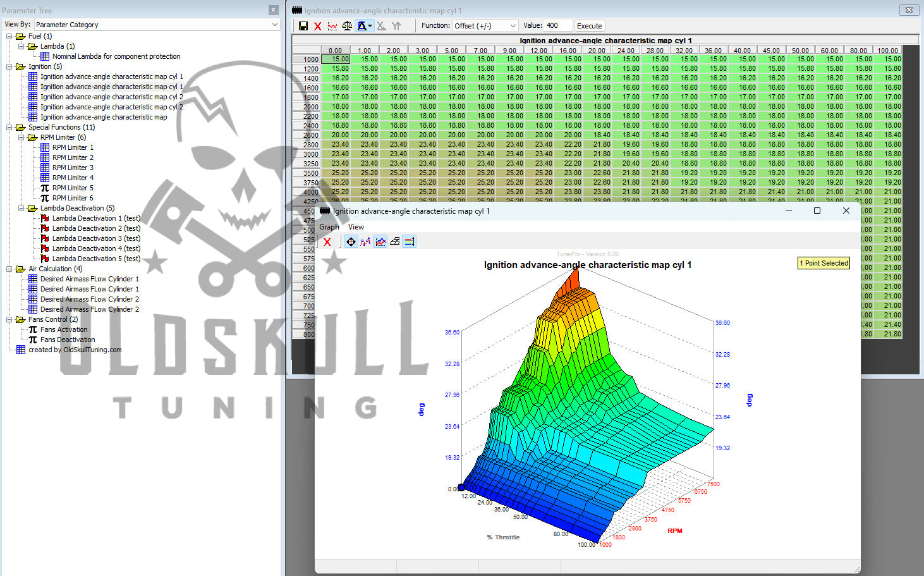Open the dropdown arrow next to delta icon

click(370, 26)
